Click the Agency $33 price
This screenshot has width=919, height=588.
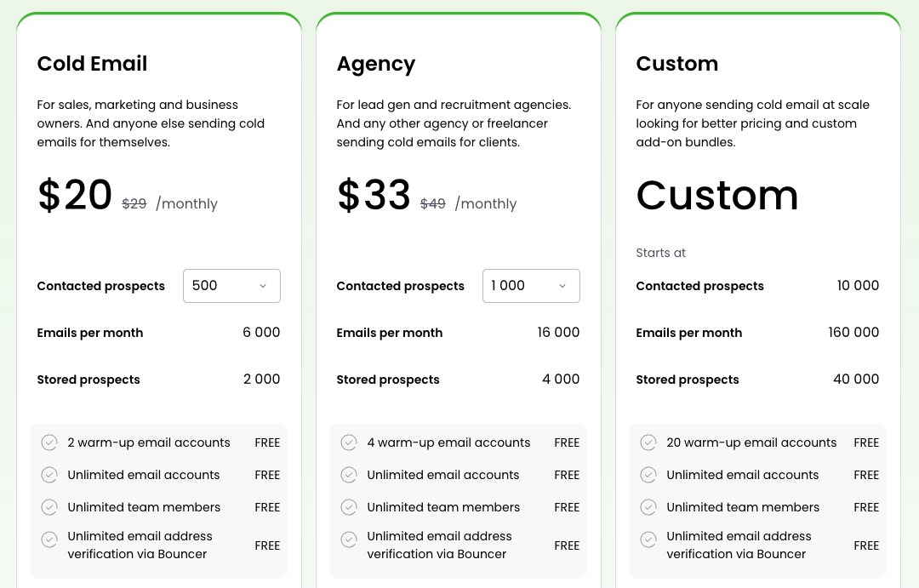[x=374, y=196]
